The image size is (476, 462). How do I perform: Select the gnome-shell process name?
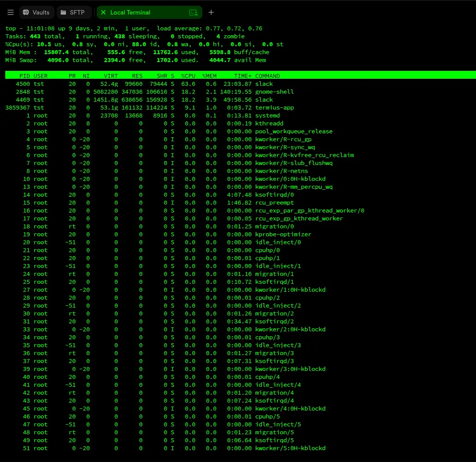[x=275, y=92]
